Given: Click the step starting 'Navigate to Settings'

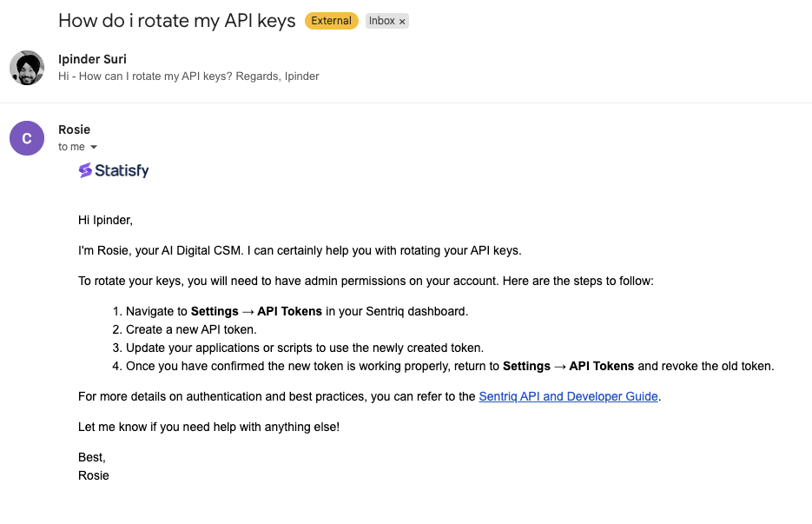Looking at the screenshot, I should click(x=297, y=311).
